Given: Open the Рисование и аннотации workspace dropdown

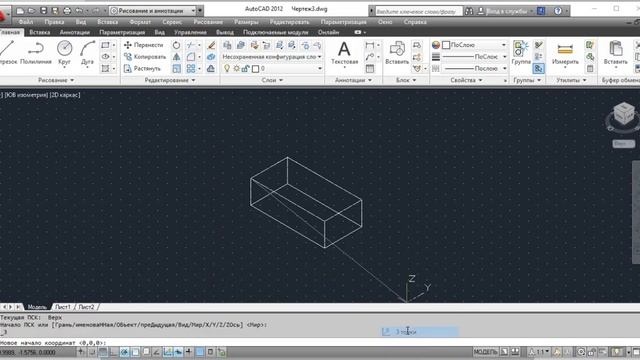Looking at the screenshot, I should (x=153, y=11).
